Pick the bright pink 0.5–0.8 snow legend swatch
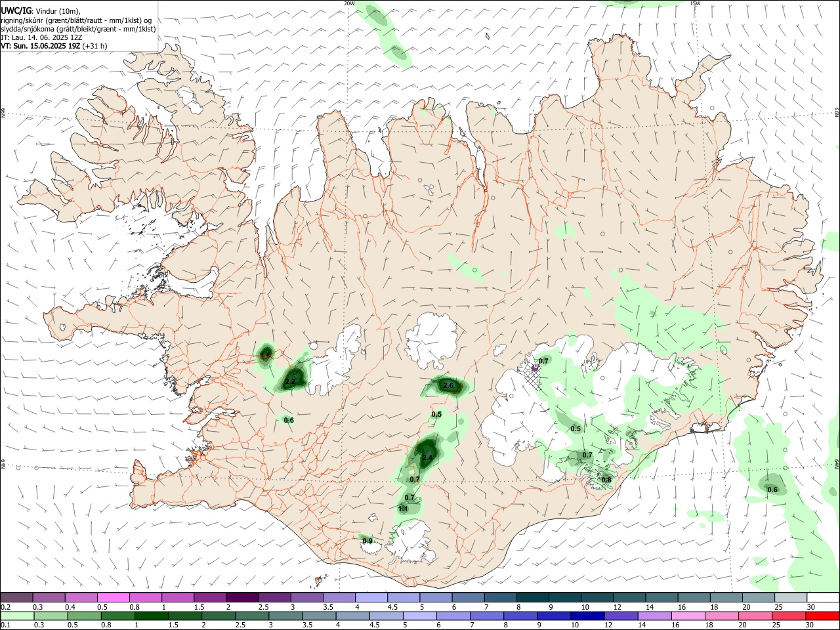 coord(113,597)
